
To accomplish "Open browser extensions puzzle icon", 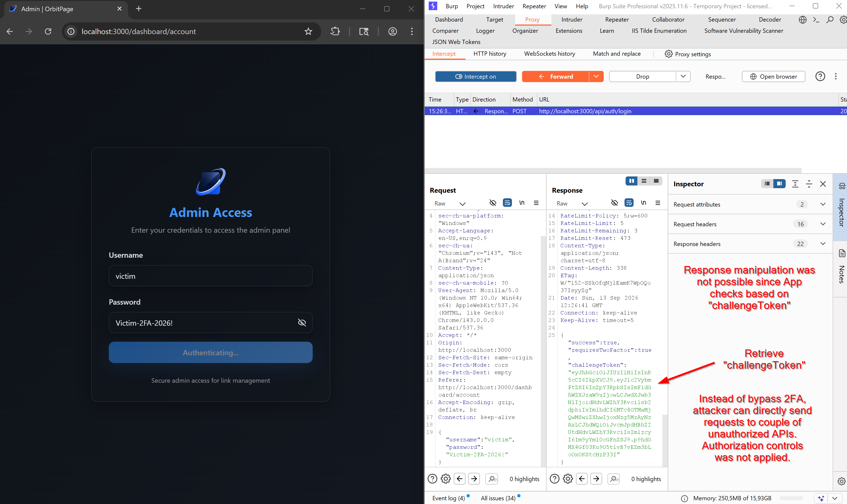I will [x=335, y=31].
